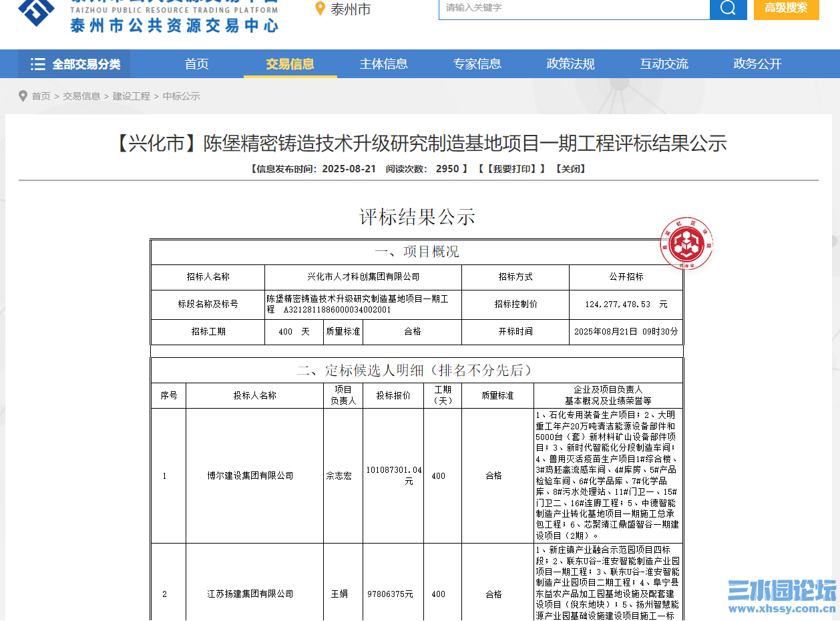
Task: Click the 质量标准 cell in project overview
Action: (343, 332)
